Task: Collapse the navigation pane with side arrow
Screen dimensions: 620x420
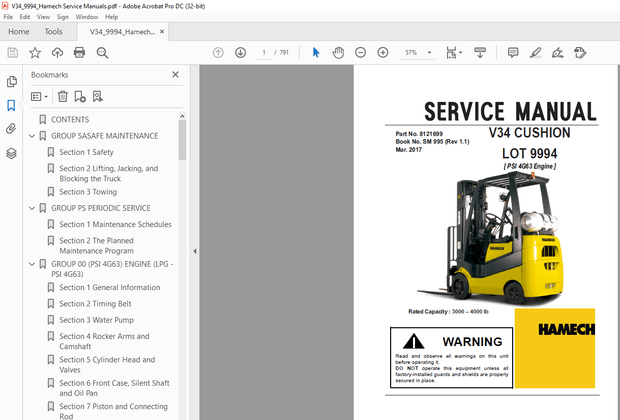Action: [195, 251]
